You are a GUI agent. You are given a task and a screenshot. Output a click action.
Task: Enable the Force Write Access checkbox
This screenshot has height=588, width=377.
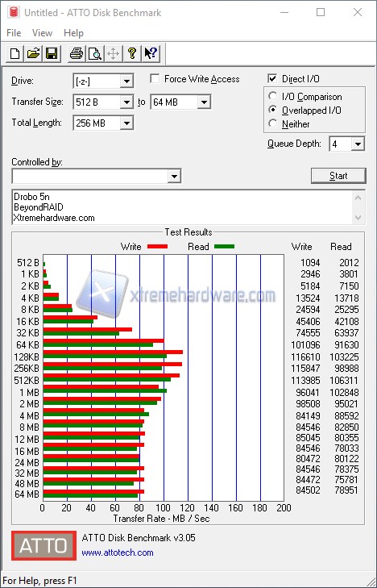click(x=154, y=79)
